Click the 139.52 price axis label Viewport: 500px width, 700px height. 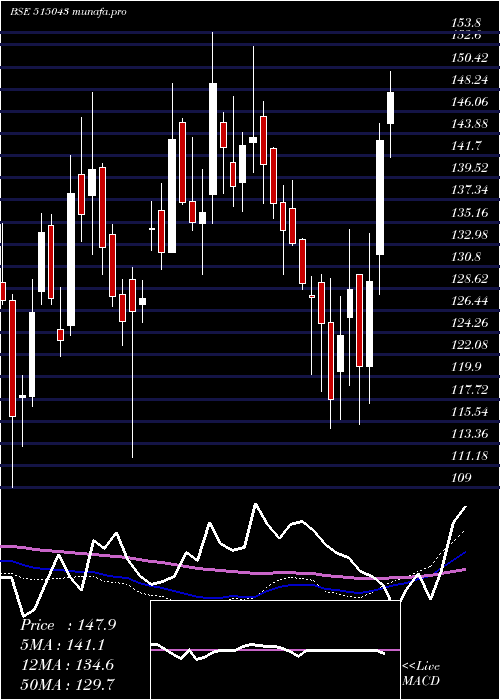pos(470,168)
